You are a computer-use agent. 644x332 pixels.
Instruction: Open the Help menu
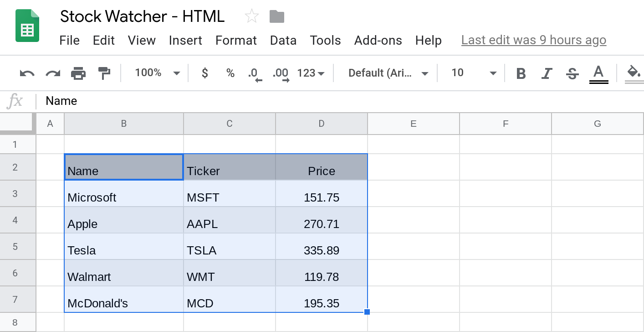pyautogui.click(x=429, y=40)
